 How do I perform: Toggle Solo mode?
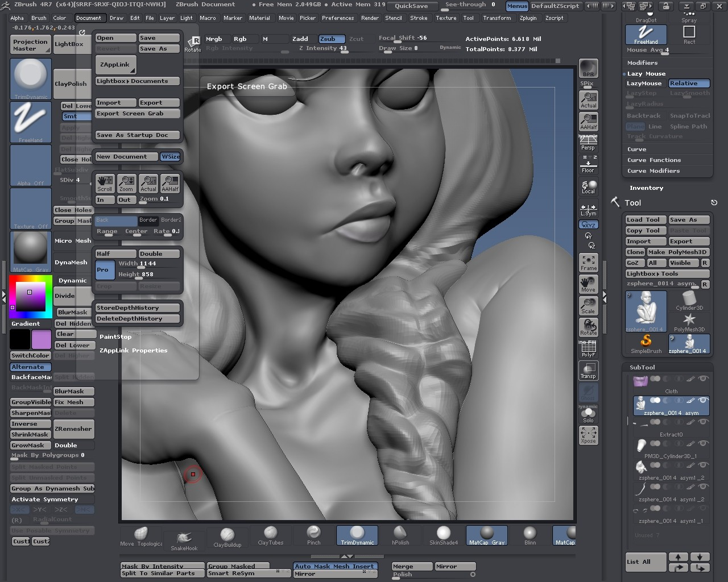coord(588,414)
